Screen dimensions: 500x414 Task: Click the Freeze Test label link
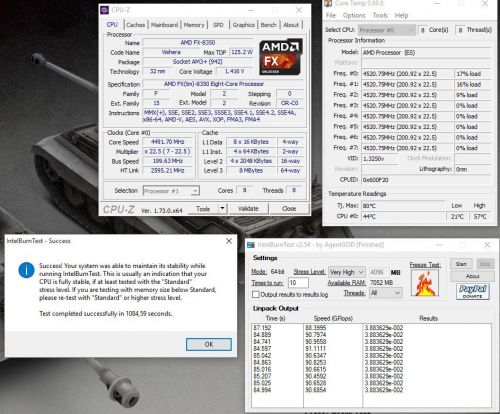[425, 265]
